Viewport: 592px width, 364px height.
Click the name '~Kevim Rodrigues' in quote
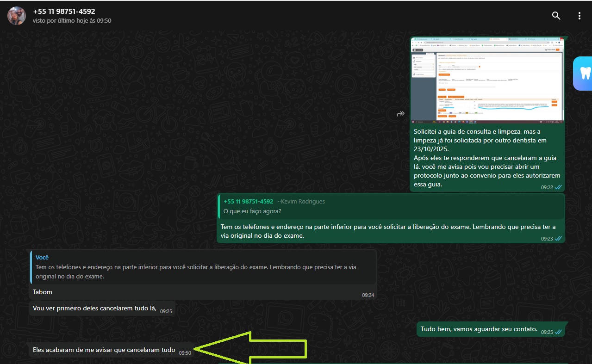(x=301, y=202)
